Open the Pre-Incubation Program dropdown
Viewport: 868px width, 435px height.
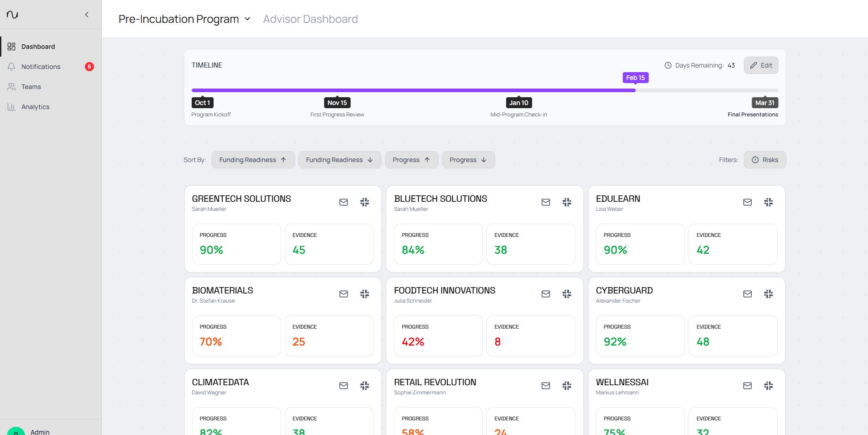coord(184,19)
